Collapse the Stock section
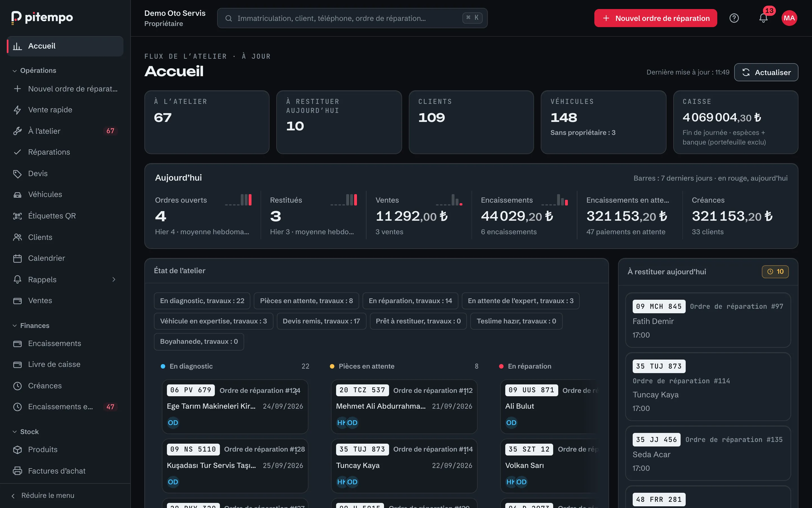Viewport: 812px width, 508px height. click(25, 432)
